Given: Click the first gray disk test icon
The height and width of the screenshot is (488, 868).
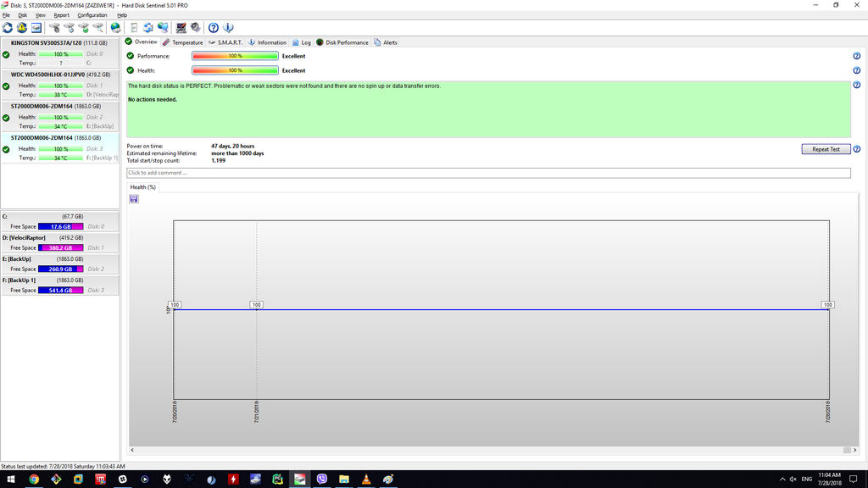Looking at the screenshot, I should tap(54, 28).
